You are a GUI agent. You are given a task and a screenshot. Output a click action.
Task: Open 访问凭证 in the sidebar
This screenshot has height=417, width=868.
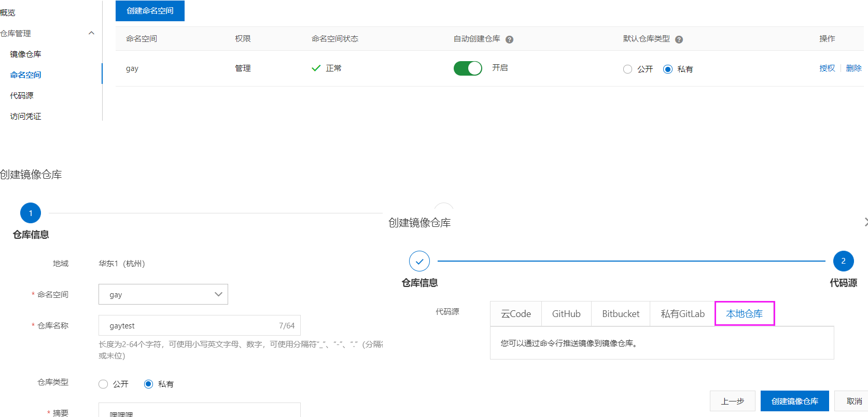(25, 116)
